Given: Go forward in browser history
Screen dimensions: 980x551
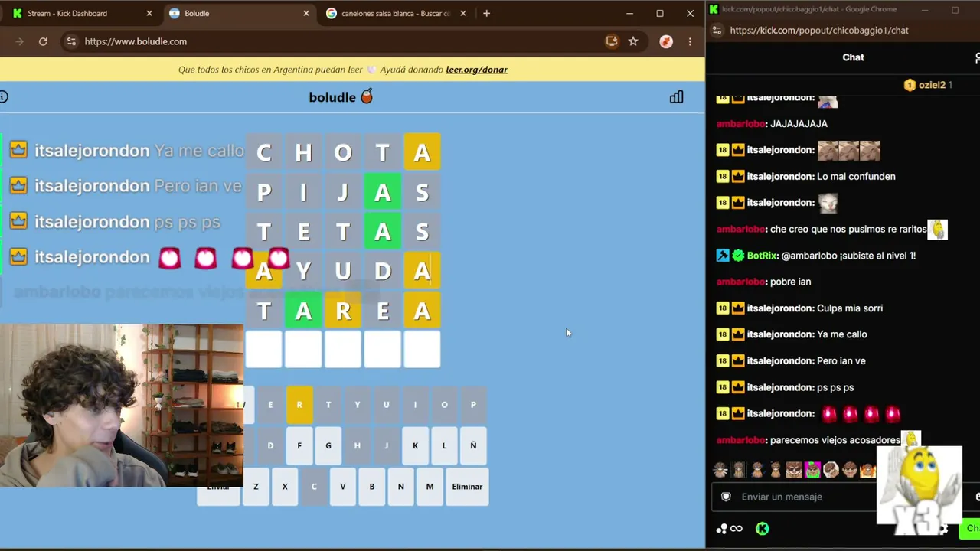Looking at the screenshot, I should (x=19, y=41).
